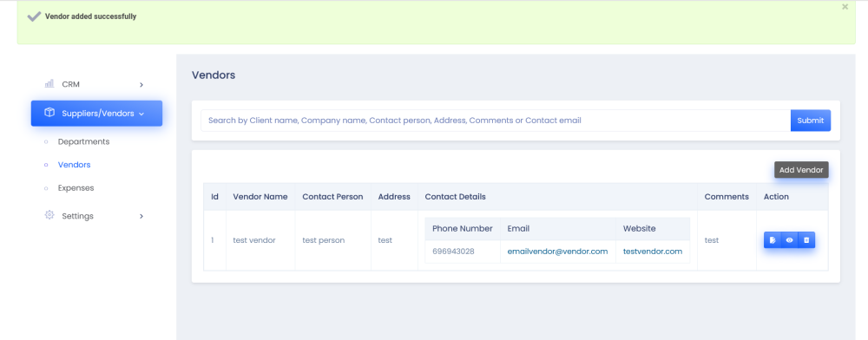Image resolution: width=868 pixels, height=340 pixels.
Task: Expand the Settings menu chevron
Action: (x=141, y=216)
